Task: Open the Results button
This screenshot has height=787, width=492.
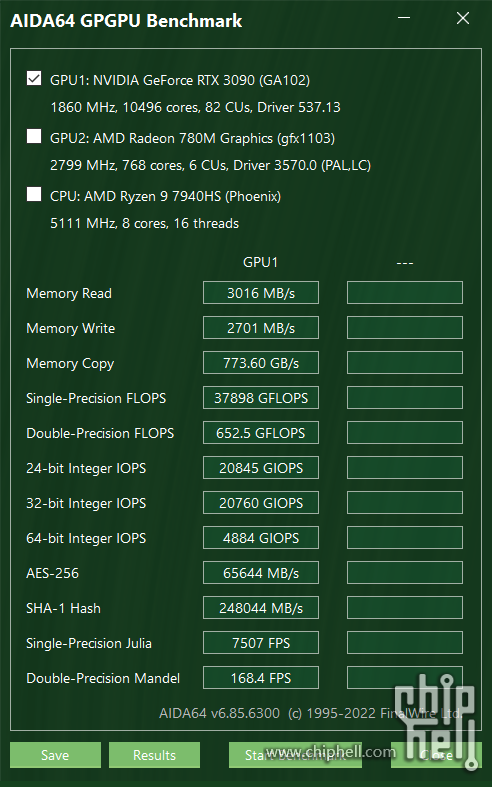Action: tap(154, 755)
